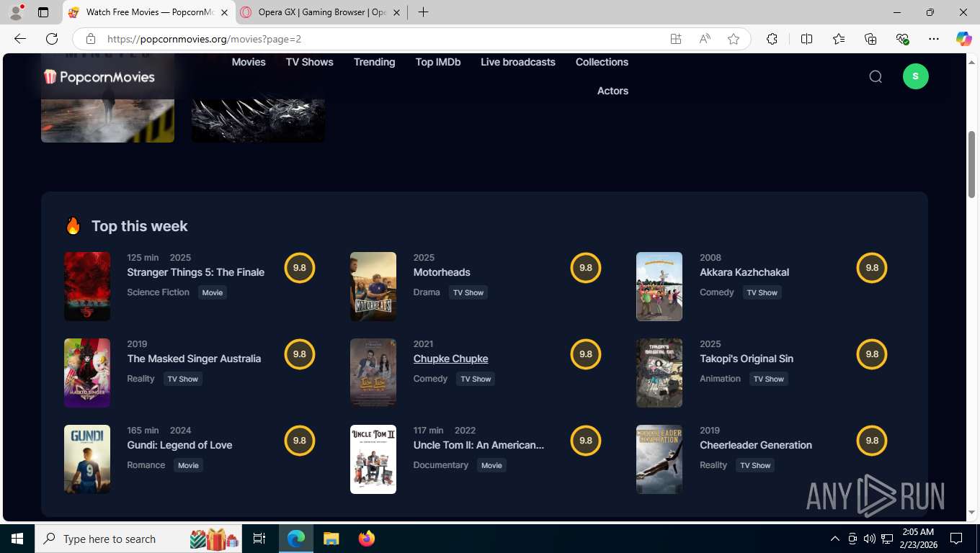Select the Watch Free Movies tab
The height and width of the screenshot is (553, 980).
149,12
